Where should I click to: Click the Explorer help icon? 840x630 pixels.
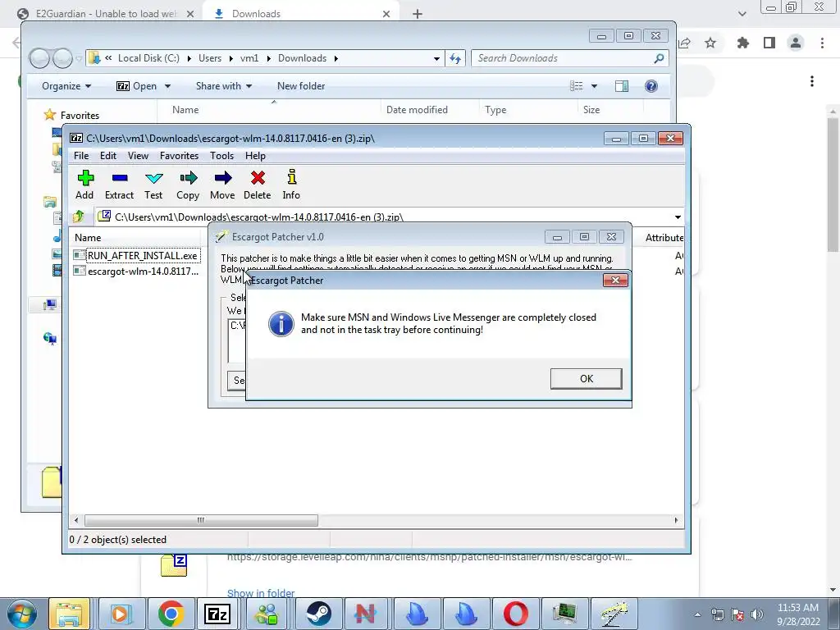[x=651, y=86]
